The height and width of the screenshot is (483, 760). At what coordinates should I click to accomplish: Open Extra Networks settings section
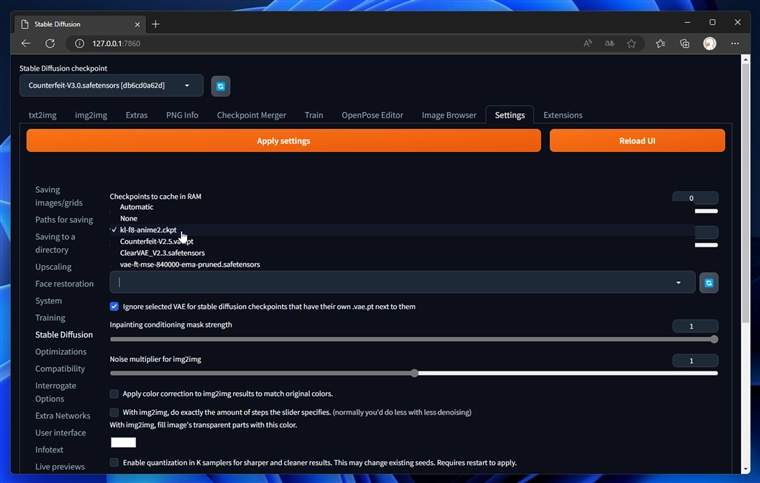click(x=63, y=416)
